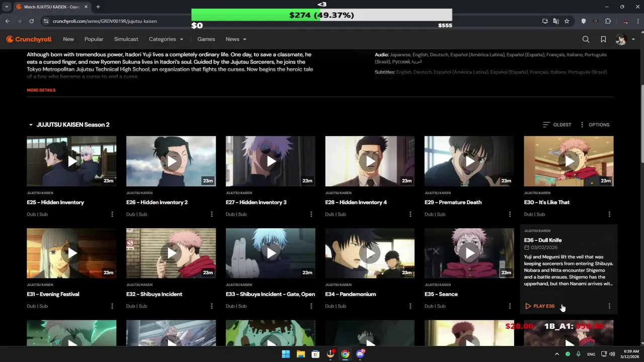Open the E25 – Hidden Inventory title link
This screenshot has height=362, width=644.
(x=55, y=202)
